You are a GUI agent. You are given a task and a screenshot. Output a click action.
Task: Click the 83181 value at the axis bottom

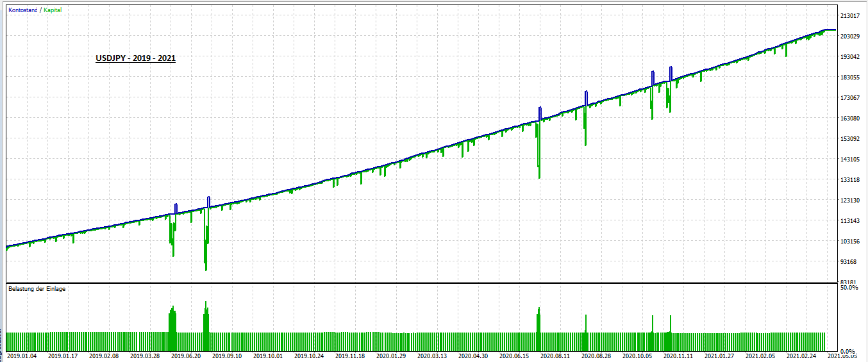pos(849,281)
